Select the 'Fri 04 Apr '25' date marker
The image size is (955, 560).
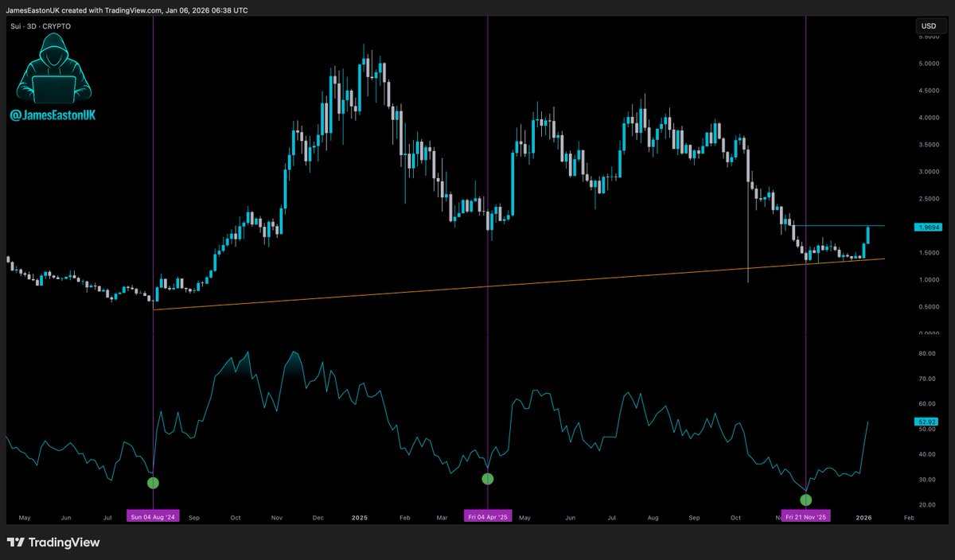(488, 516)
